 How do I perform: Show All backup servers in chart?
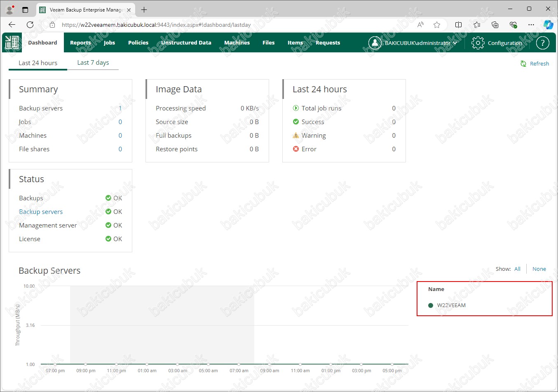tap(517, 269)
